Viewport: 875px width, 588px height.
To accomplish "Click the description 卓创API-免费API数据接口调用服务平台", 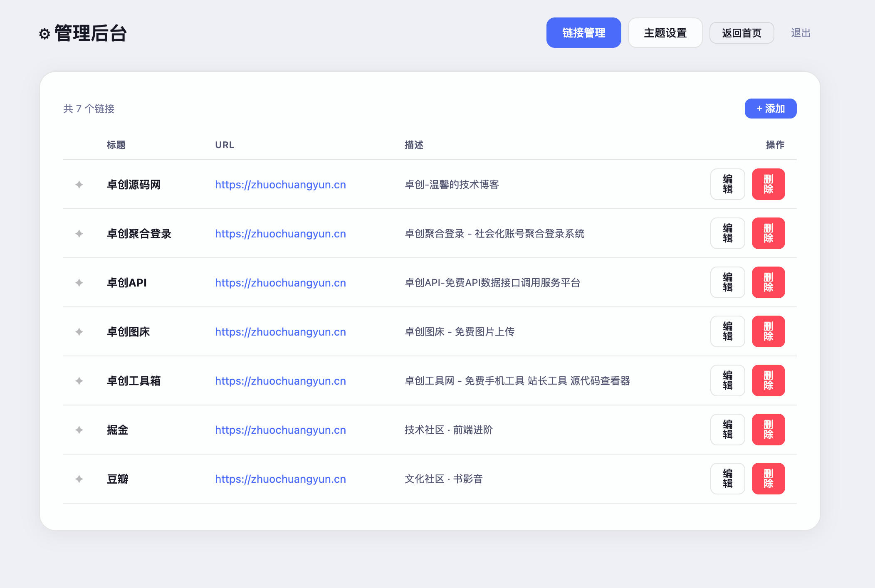I will click(x=492, y=282).
